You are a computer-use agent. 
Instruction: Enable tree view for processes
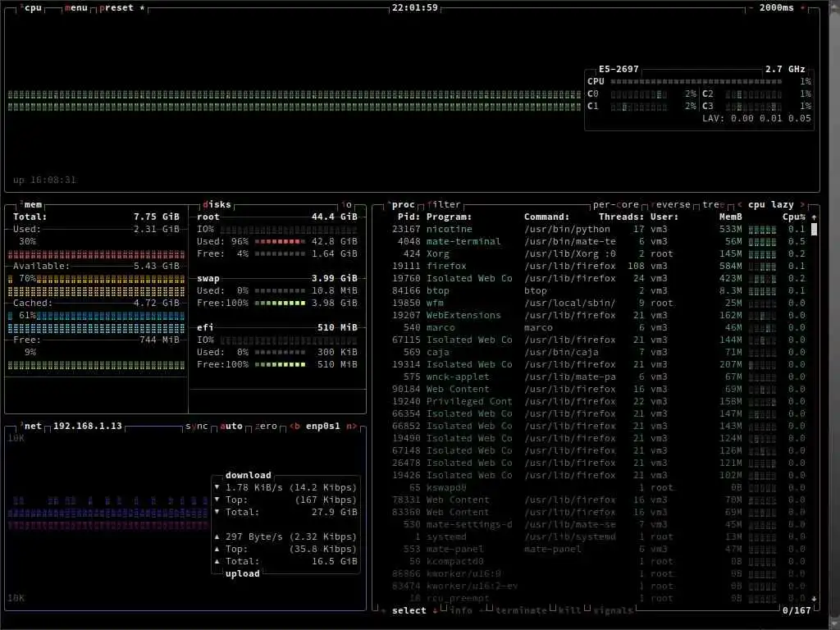pos(714,204)
